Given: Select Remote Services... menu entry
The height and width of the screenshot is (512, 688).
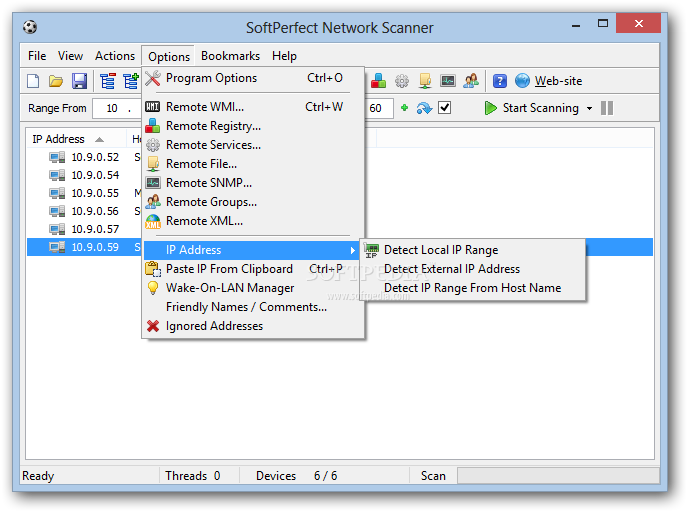Looking at the screenshot, I should [x=253, y=145].
